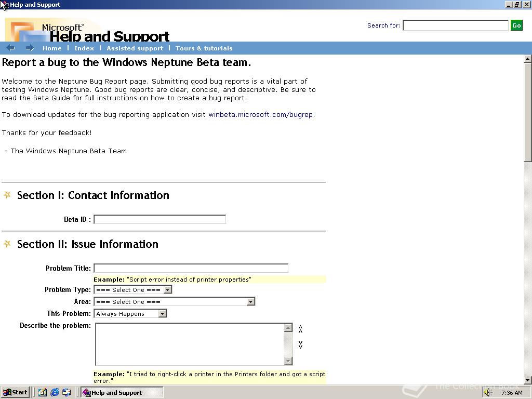The height and width of the screenshot is (399, 532).
Task: Open the This Problem dropdown
Action: coord(130,313)
